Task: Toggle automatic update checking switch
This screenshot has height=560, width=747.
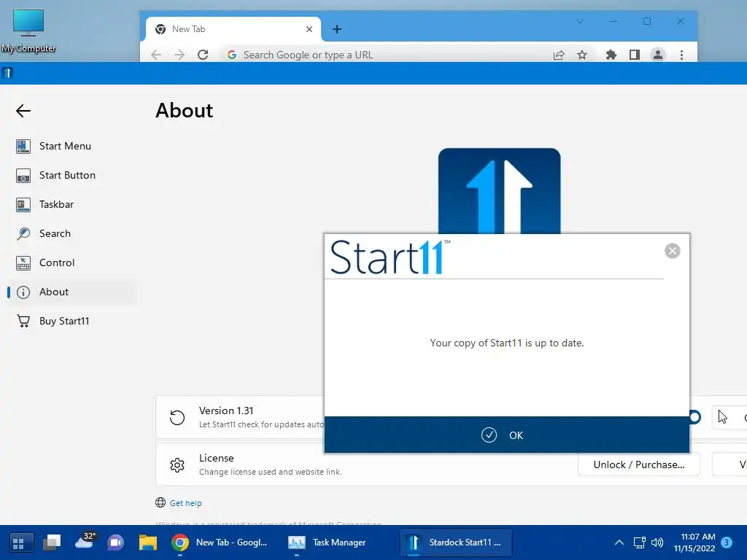Action: click(694, 418)
